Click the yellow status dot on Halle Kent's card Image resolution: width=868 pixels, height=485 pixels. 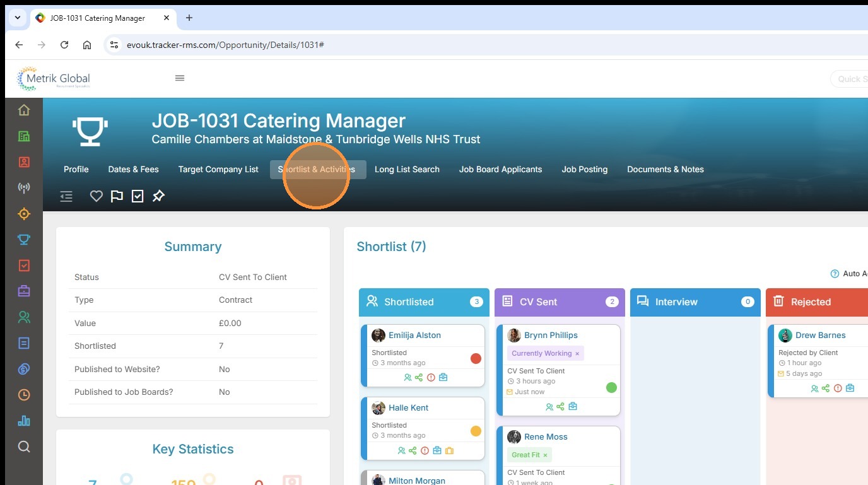476,431
